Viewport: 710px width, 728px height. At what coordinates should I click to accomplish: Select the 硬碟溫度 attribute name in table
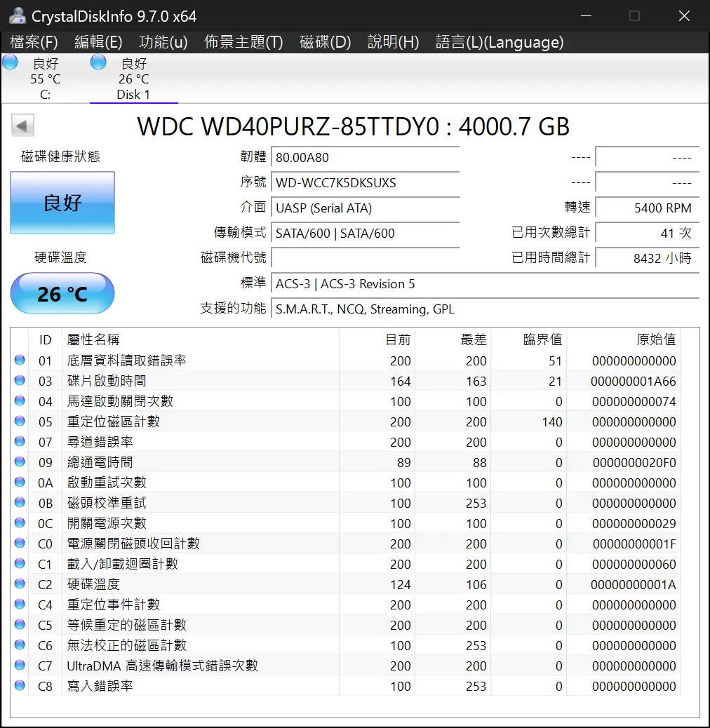tap(93, 584)
